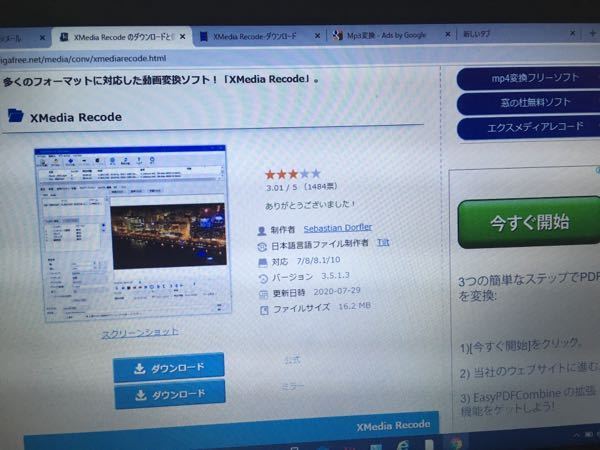Rate with the first orange star
The height and width of the screenshot is (450, 600).
tap(270, 175)
